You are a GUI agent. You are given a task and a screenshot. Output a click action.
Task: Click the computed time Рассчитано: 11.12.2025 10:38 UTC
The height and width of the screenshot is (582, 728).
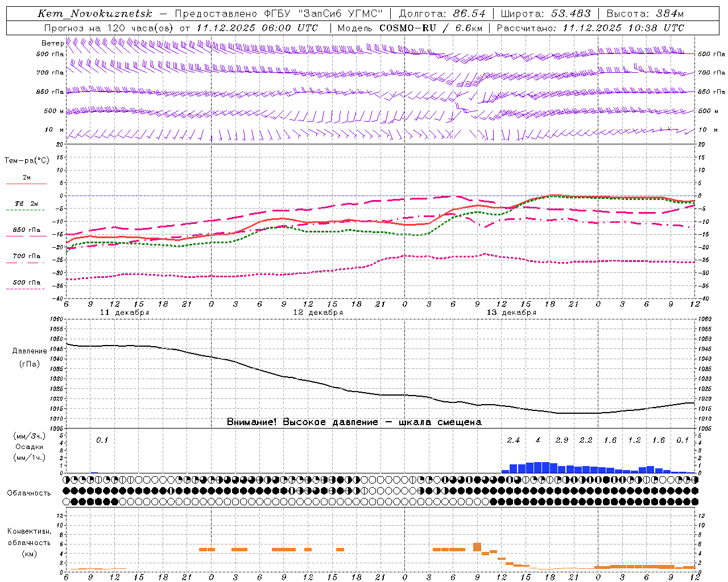[x=590, y=28]
